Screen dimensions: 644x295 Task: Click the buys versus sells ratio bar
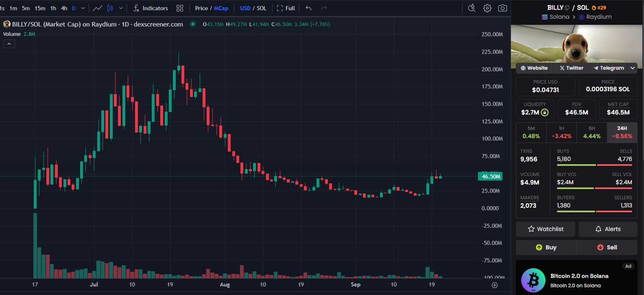pyautogui.click(x=594, y=165)
